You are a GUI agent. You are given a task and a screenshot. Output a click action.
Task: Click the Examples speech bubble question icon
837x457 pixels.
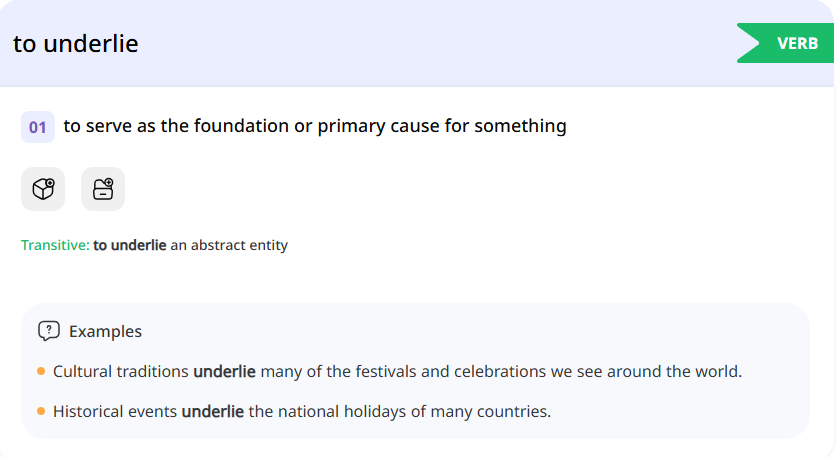point(49,331)
